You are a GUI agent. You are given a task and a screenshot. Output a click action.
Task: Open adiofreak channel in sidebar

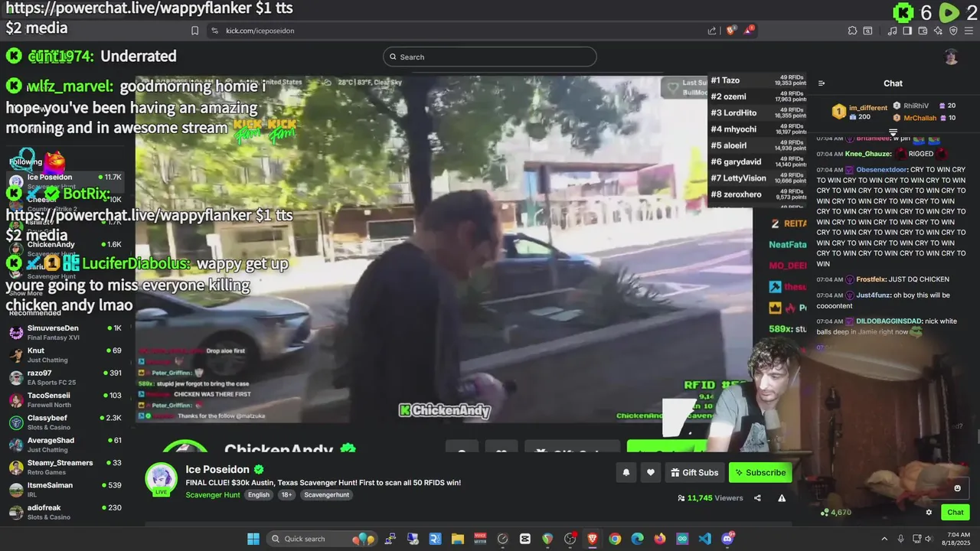click(x=65, y=512)
